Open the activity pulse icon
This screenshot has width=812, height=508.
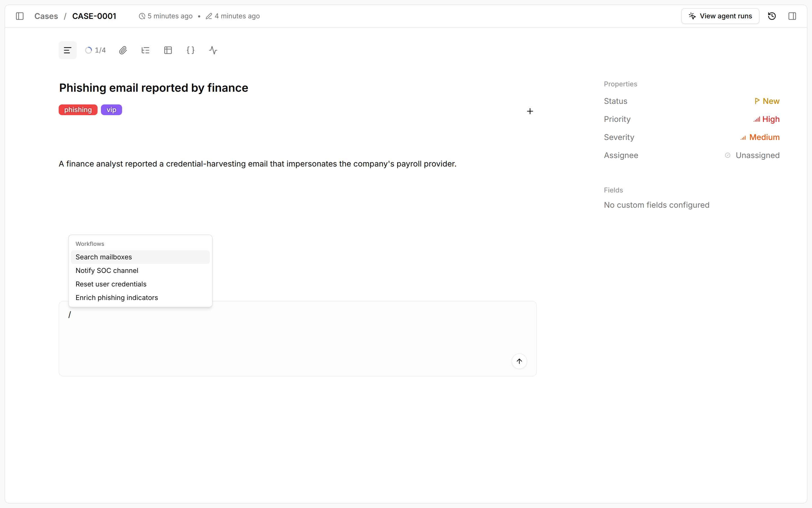point(213,51)
